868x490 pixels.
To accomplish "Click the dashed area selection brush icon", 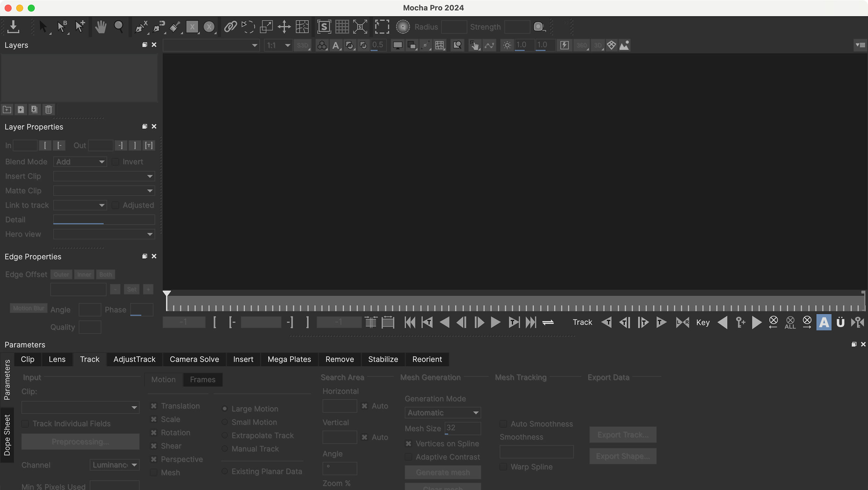I will click(382, 27).
